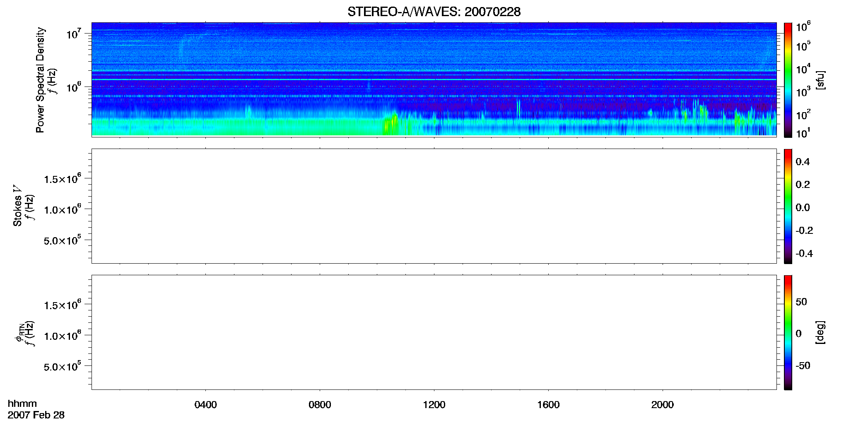The image size is (868, 447).
Task: Click the 5.0×10^5 tick in phi RTN panel
Action: point(62,367)
